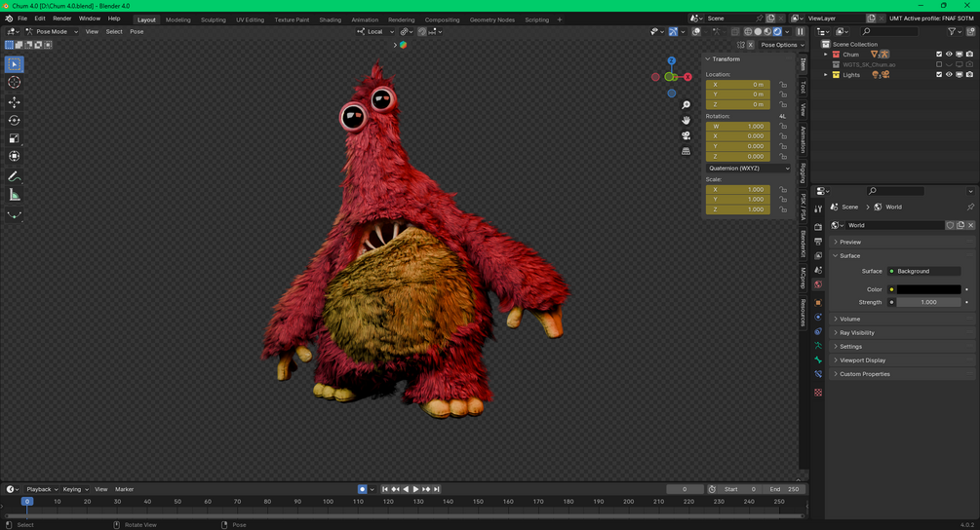Click the Cursor tool icon
This screenshot has height=530, width=980.
pos(14,83)
